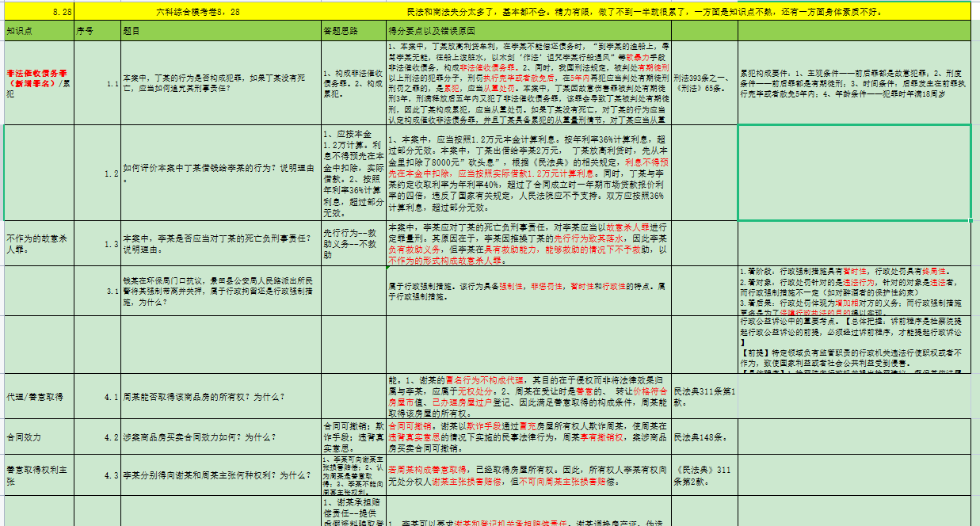Select the "善意取得权利主张" knowledge point cell
This screenshot has width=980, height=526.
pyautogui.click(x=38, y=475)
